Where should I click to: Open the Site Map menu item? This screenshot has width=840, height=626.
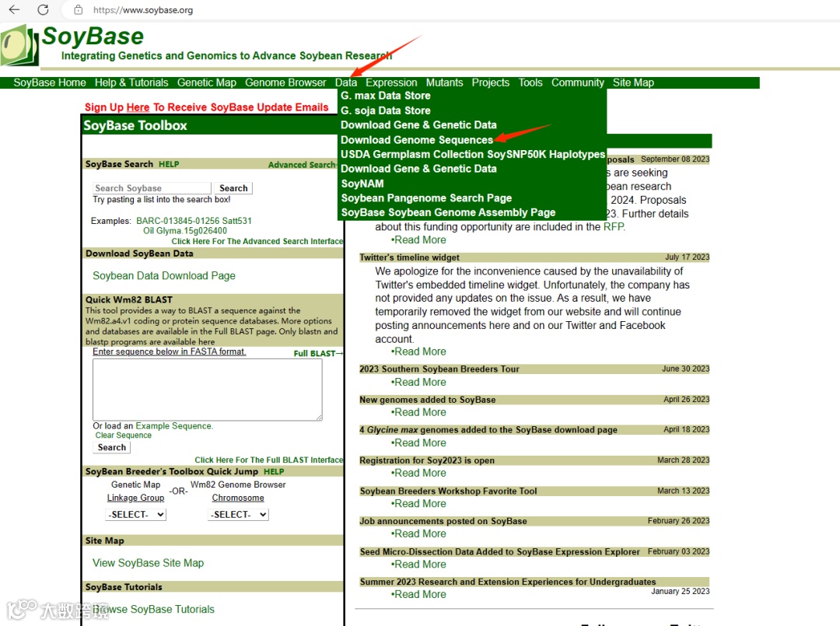633,82
